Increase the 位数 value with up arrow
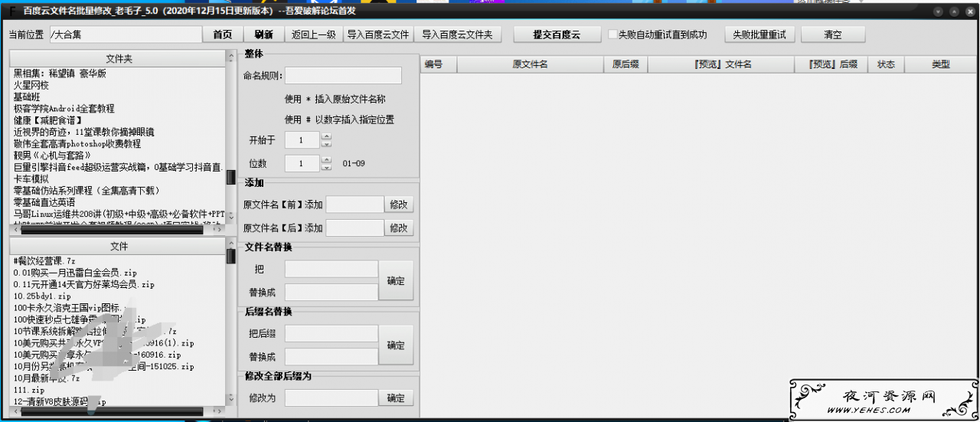980x422 pixels. click(x=327, y=160)
